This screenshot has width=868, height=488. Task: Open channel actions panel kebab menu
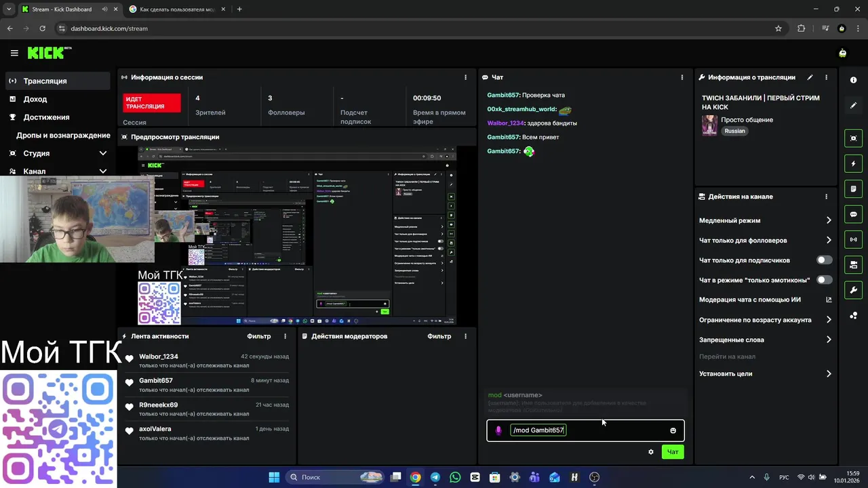tap(826, 197)
